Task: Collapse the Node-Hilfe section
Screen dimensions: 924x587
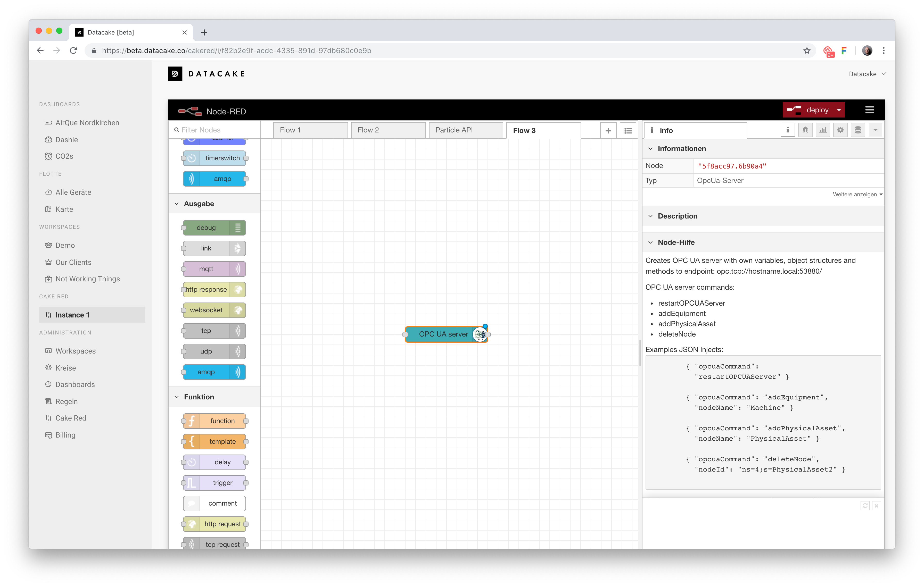Action: coord(651,242)
